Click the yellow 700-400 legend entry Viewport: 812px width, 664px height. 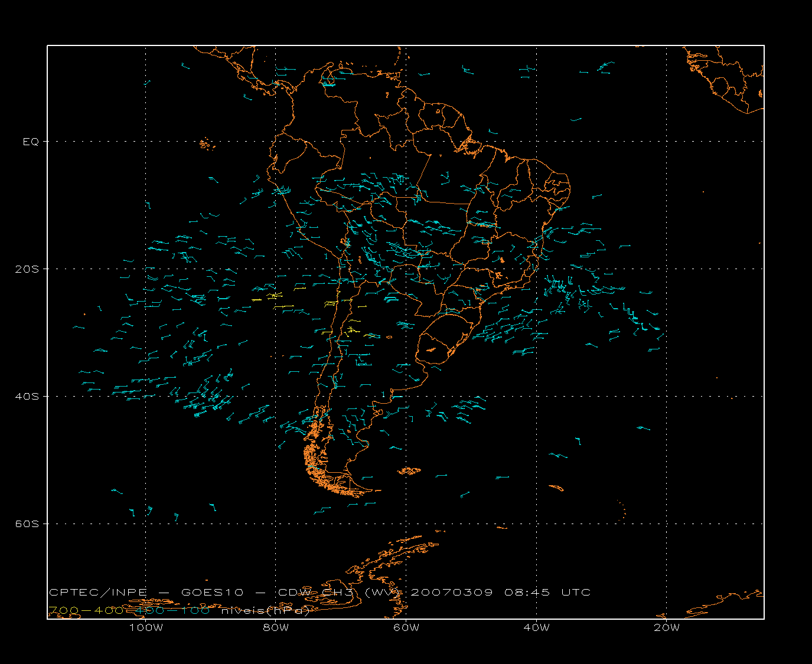86,611
